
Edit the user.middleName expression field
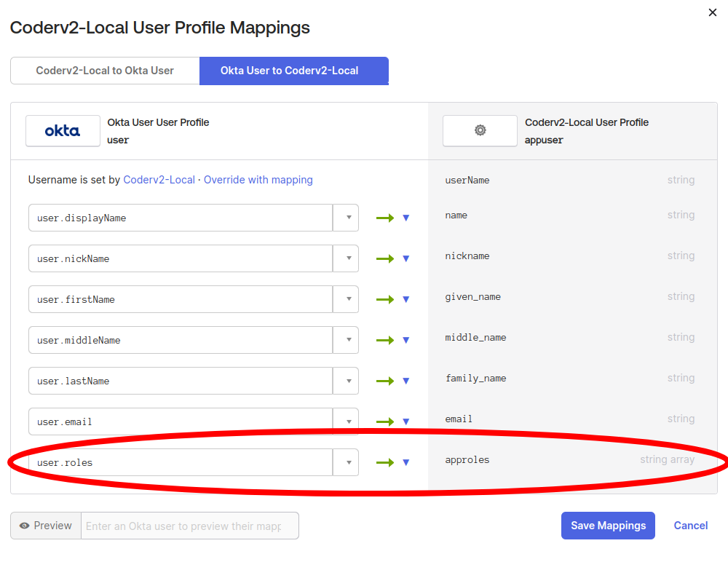[181, 340]
